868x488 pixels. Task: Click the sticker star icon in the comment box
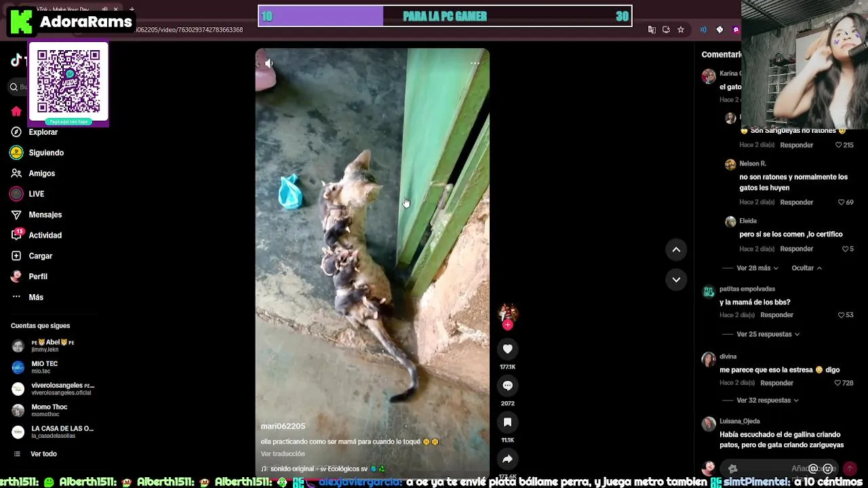tap(732, 468)
